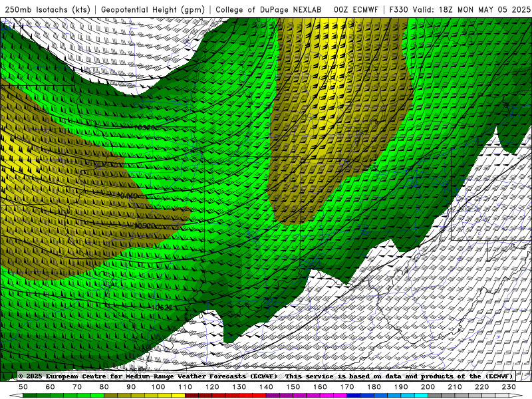Click the 10620 height contour label
Viewport: 532px width, 399px height.
[162, 307]
